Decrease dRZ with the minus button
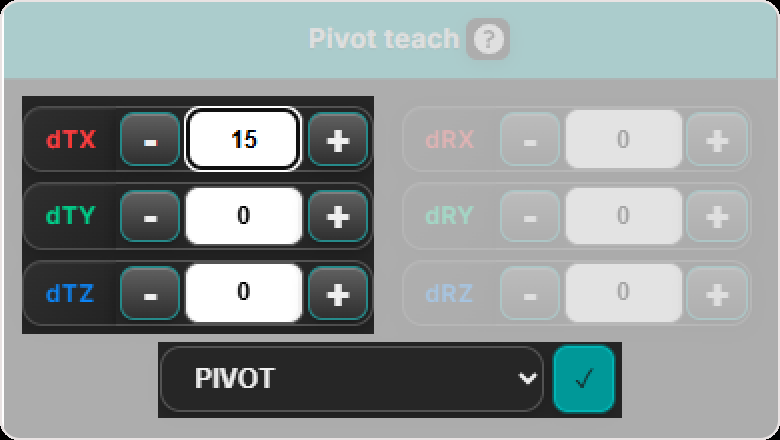 point(530,293)
